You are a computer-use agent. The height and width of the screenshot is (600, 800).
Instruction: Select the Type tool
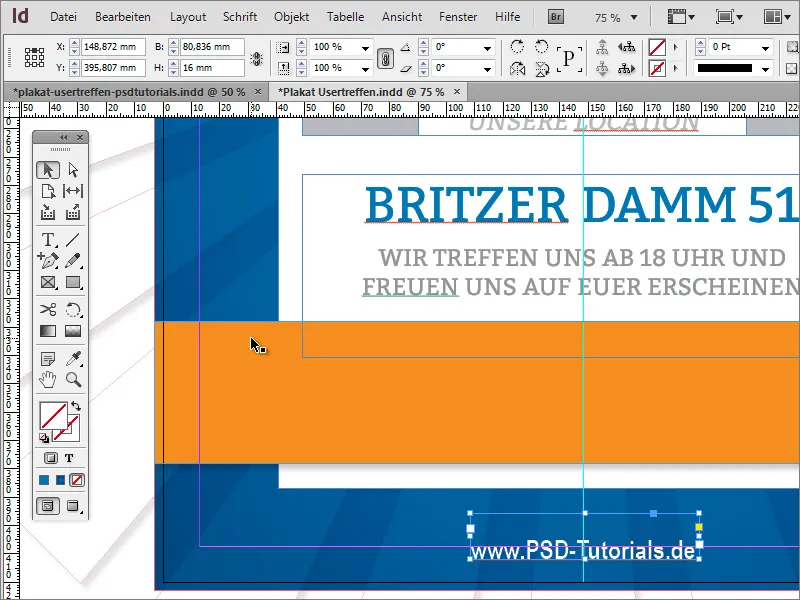coord(48,239)
